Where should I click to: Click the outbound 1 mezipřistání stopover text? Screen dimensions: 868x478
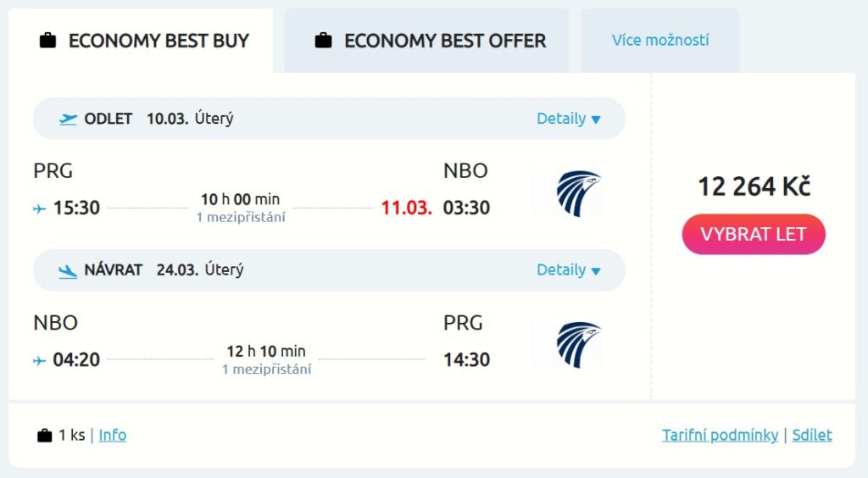[241, 217]
